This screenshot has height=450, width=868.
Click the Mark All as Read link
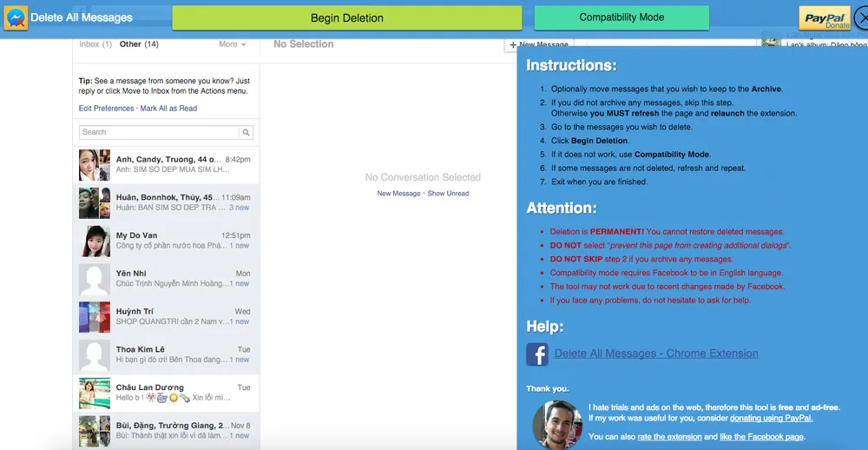168,109
